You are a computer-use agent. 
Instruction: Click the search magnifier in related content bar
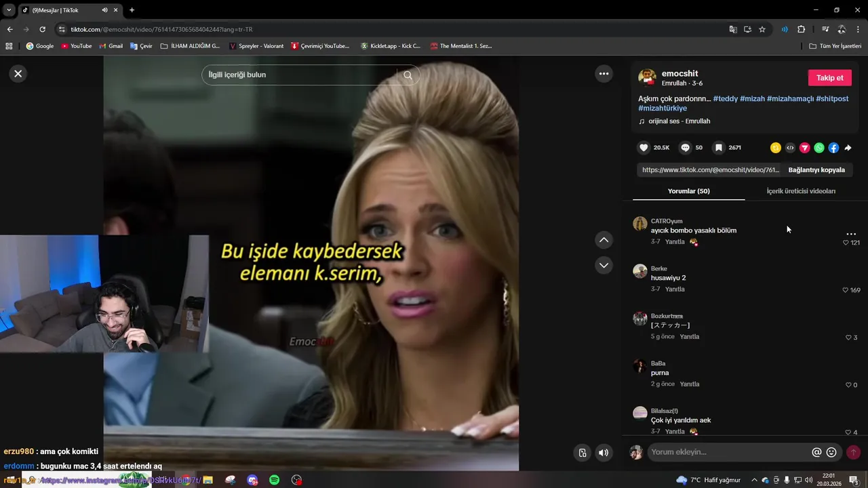coord(408,75)
